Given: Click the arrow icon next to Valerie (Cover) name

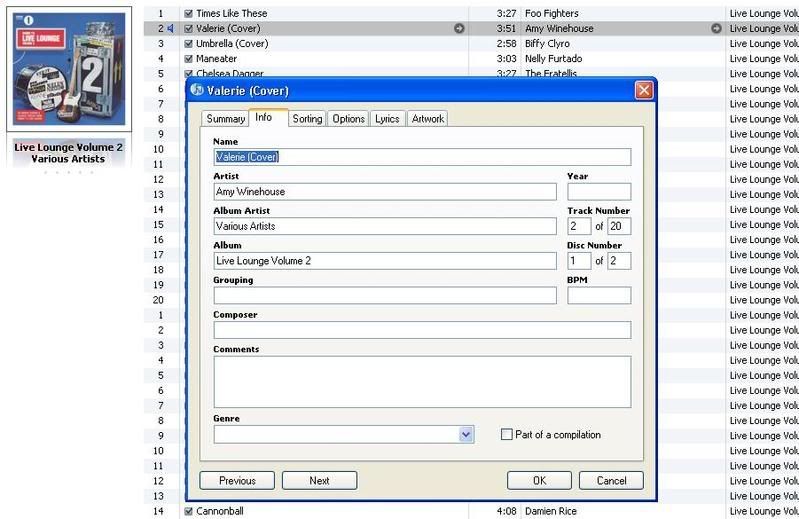Looking at the screenshot, I should point(459,29).
